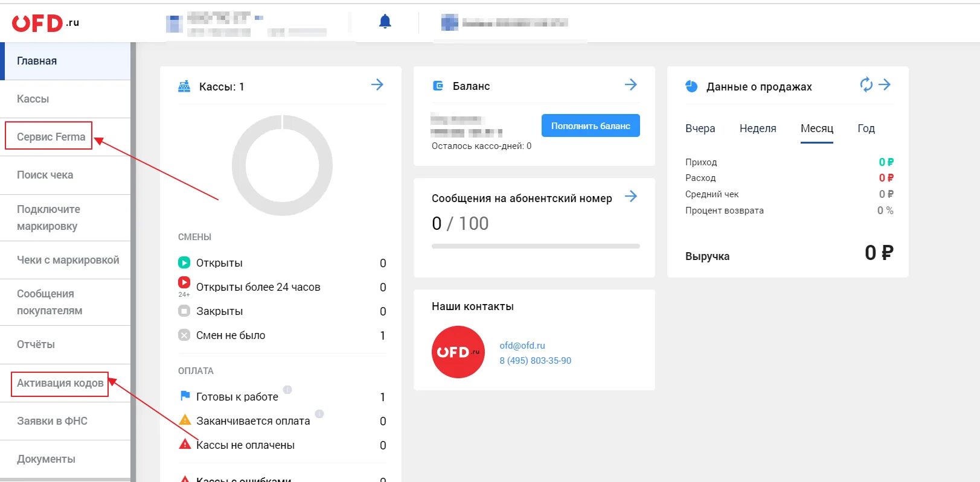Select the Месяц sales tab

(x=817, y=128)
